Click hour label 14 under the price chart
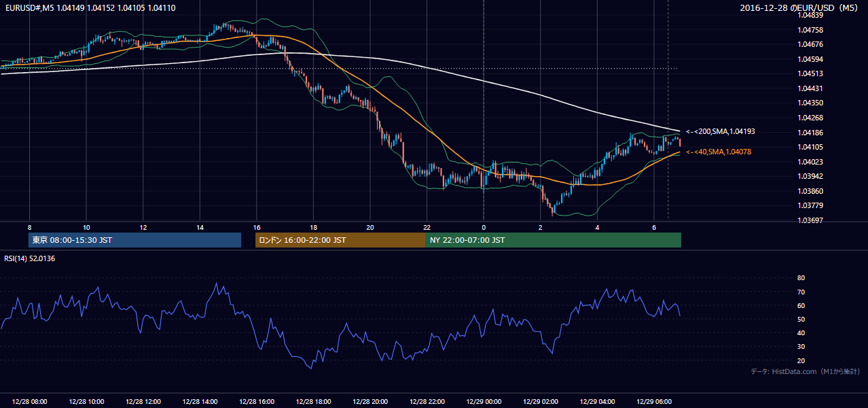 pyautogui.click(x=200, y=227)
